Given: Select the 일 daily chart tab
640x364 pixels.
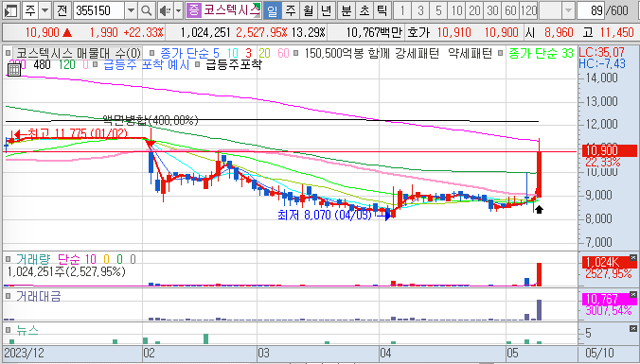Looking at the screenshot, I should [x=272, y=10].
